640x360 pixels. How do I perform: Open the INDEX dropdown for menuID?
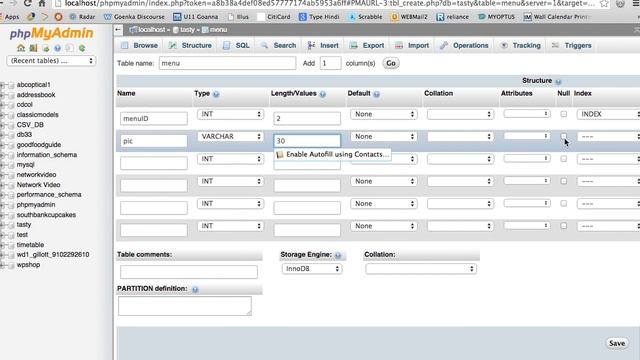tap(608, 114)
